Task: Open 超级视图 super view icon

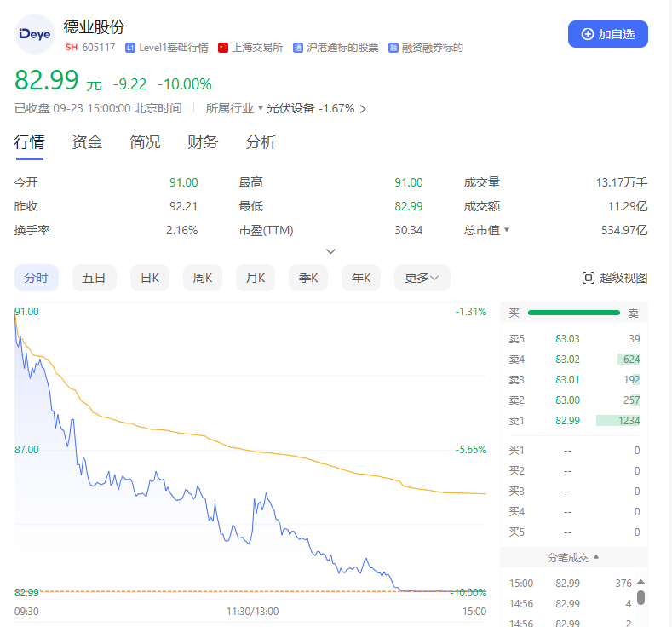Action: (x=588, y=278)
